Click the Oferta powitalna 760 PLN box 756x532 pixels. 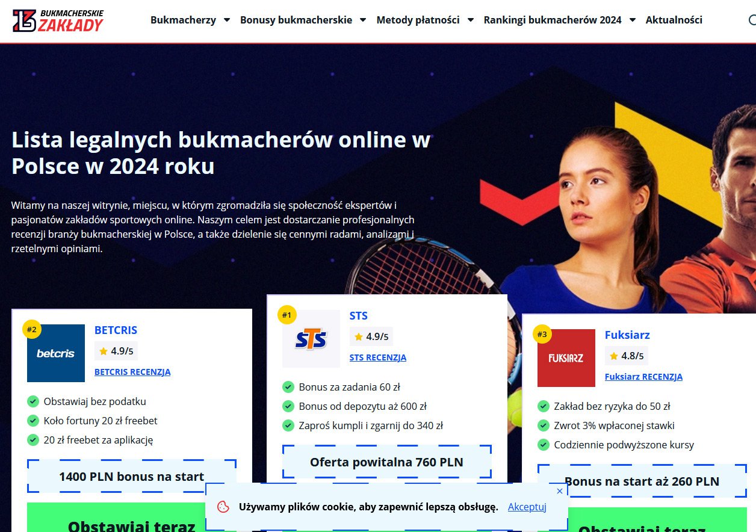(387, 462)
